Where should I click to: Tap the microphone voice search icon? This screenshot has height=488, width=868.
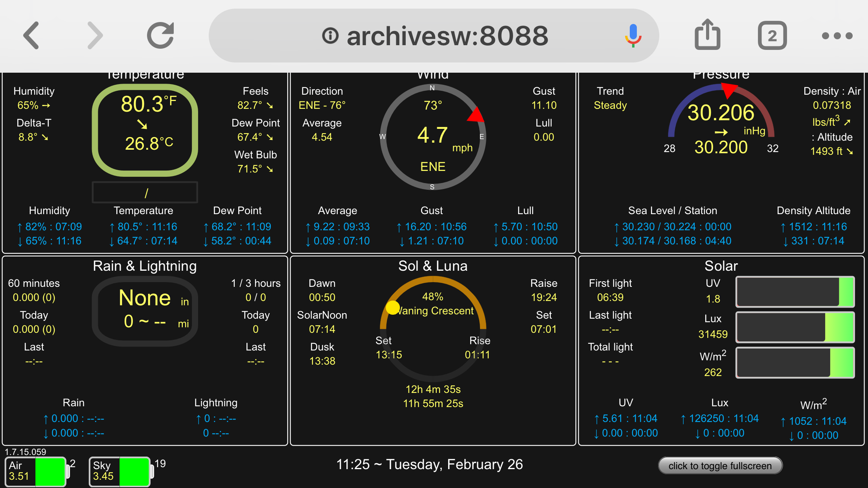point(633,36)
